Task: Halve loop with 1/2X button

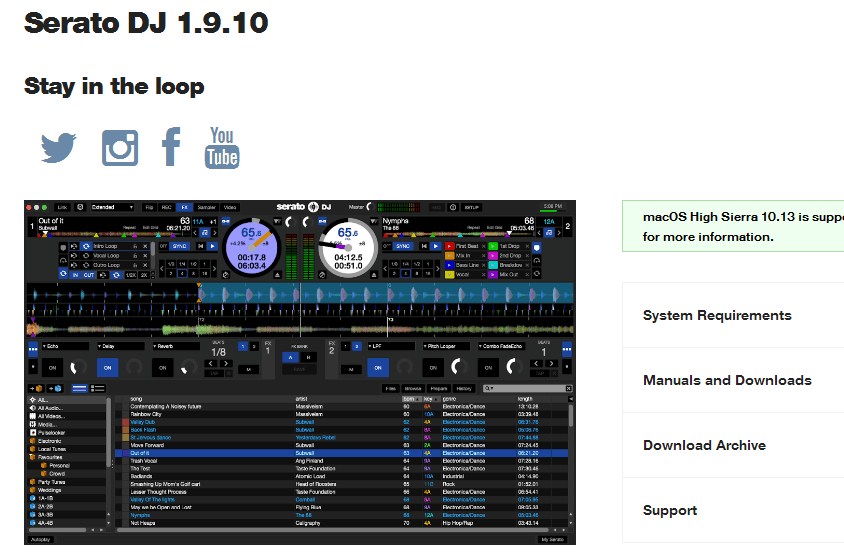Action: tap(131, 275)
